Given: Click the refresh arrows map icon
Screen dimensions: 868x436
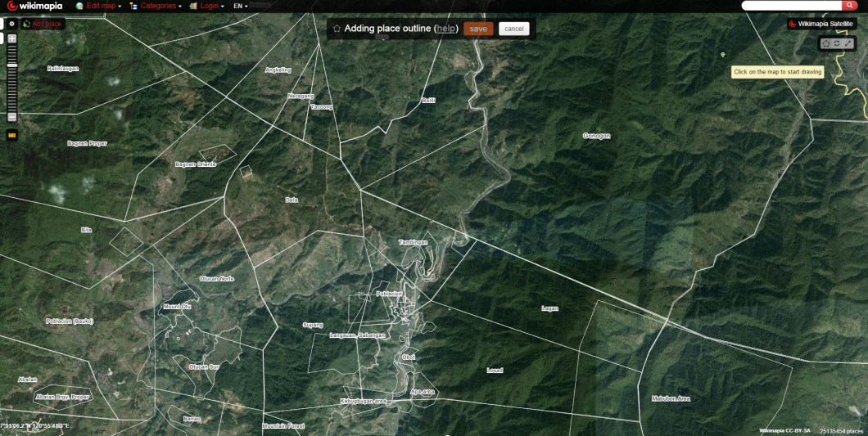Looking at the screenshot, I should point(838,43).
